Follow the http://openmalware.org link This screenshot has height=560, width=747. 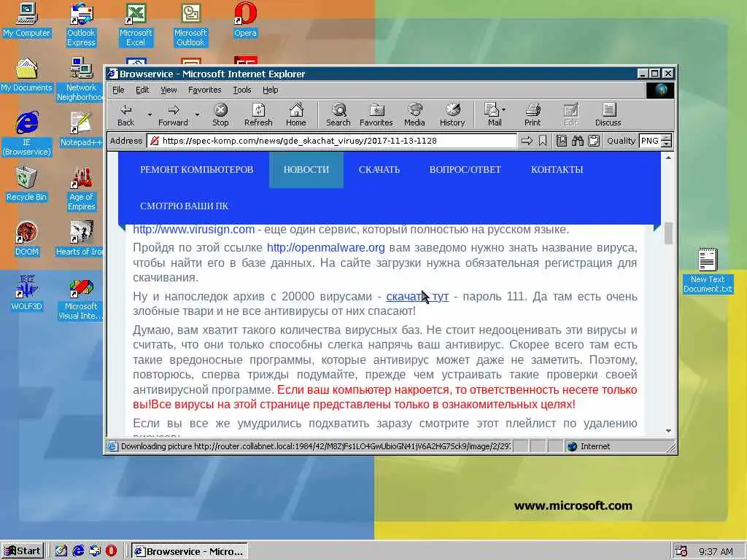point(325,248)
